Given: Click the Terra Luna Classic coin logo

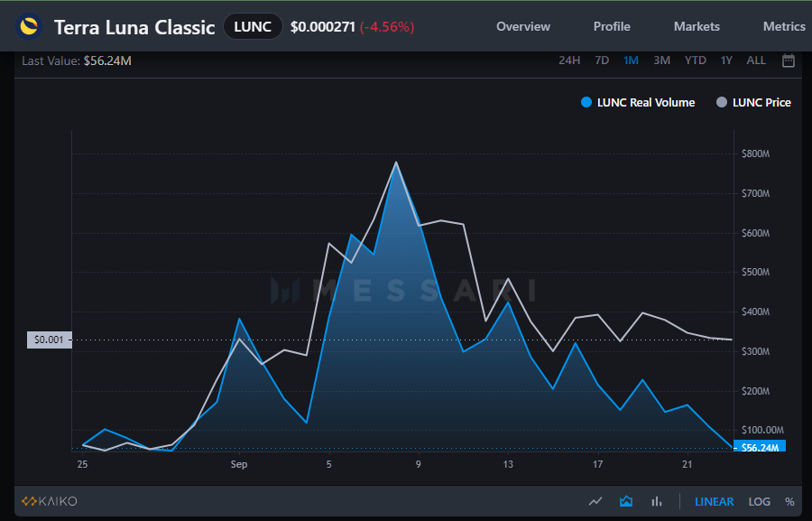Looking at the screenshot, I should (x=29, y=26).
